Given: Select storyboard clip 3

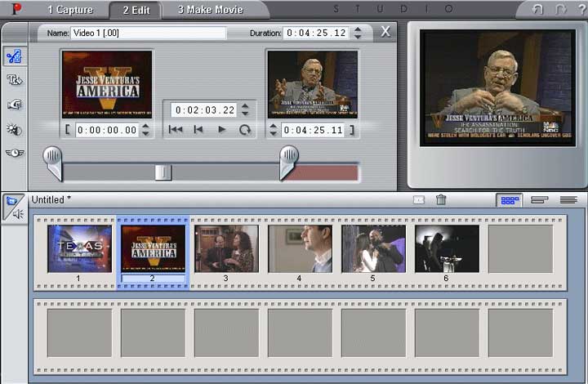Looking at the screenshot, I should click(x=226, y=248).
